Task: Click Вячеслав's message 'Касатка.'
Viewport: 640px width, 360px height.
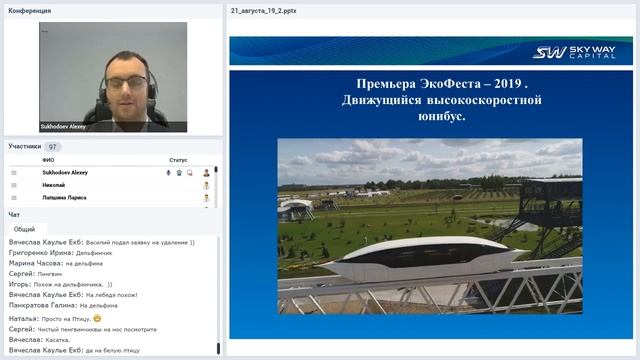Action: (40, 340)
